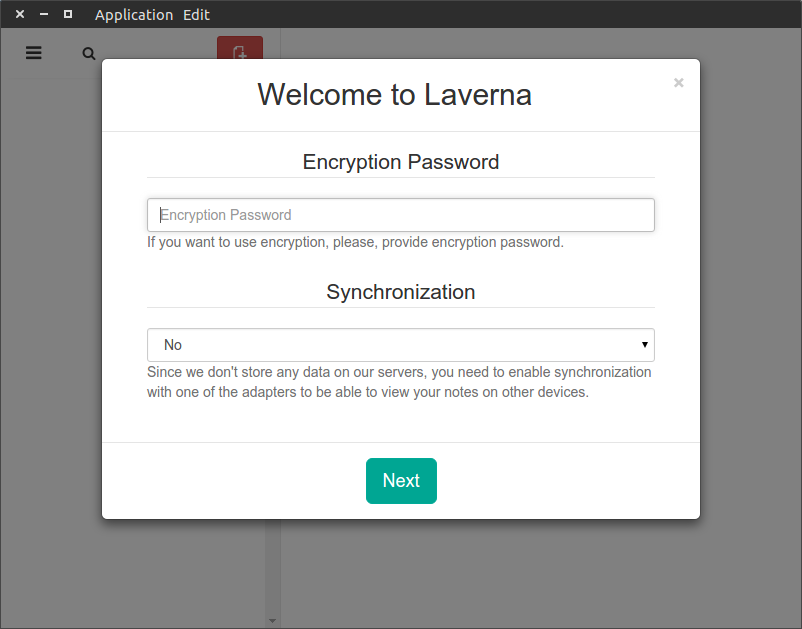Click the Welcome to Laverna heading
Image resolution: width=802 pixels, height=629 pixels.
(394, 95)
